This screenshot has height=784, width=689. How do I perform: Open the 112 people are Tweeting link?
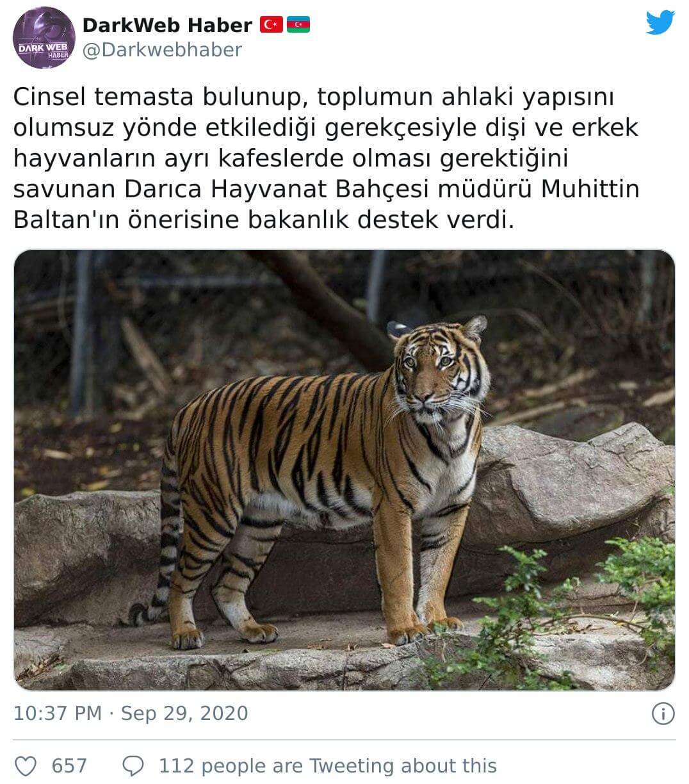(328, 765)
